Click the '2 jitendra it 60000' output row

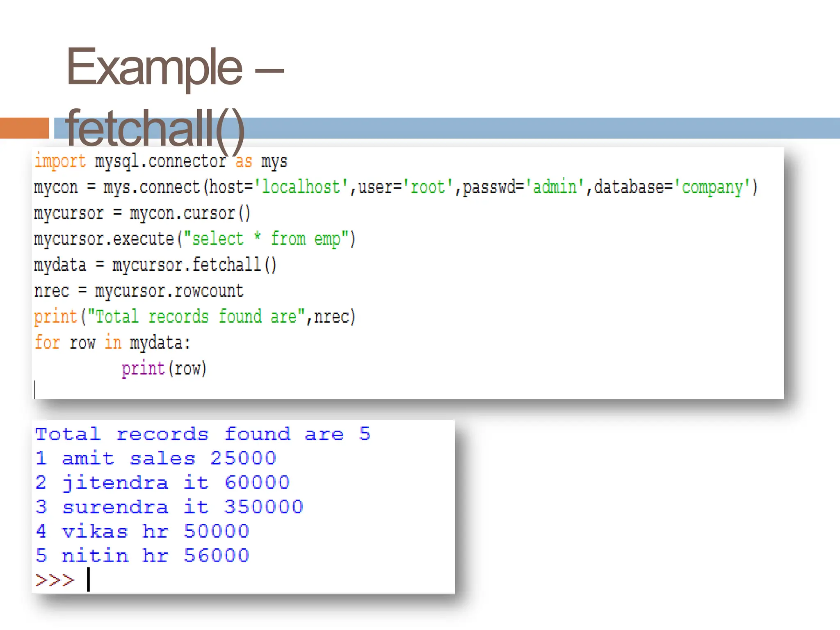(x=162, y=483)
